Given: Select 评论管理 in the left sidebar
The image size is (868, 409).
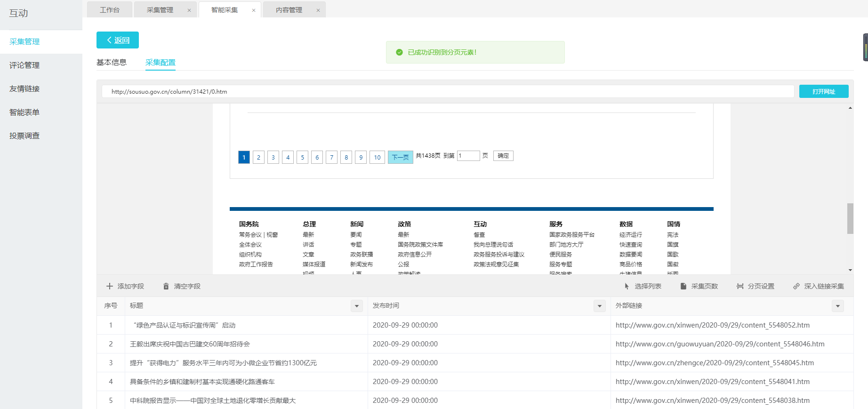Looking at the screenshot, I should pos(24,65).
